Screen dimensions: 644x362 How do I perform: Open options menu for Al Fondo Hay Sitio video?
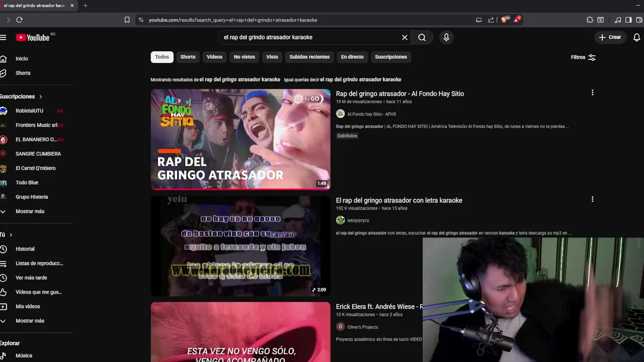pos(592,93)
